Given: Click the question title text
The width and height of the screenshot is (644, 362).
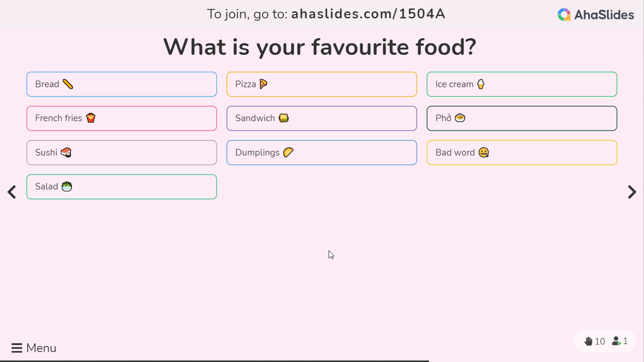Looking at the screenshot, I should 320,47.
